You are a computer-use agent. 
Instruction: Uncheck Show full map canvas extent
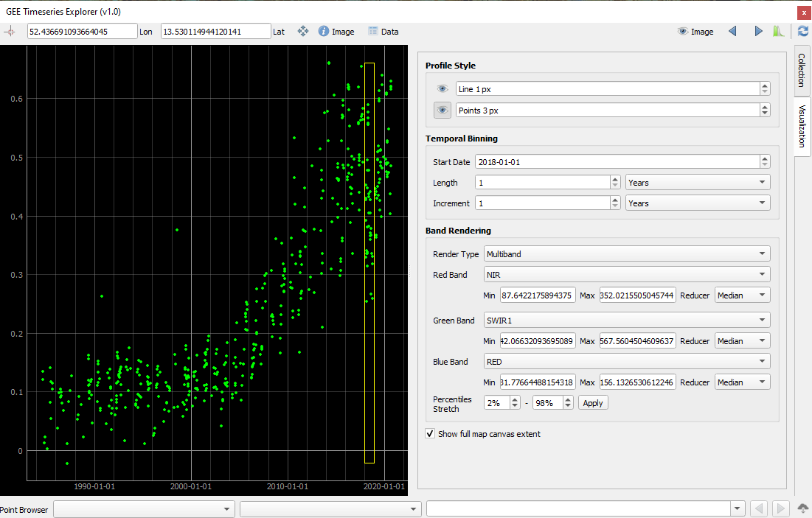tap(430, 434)
